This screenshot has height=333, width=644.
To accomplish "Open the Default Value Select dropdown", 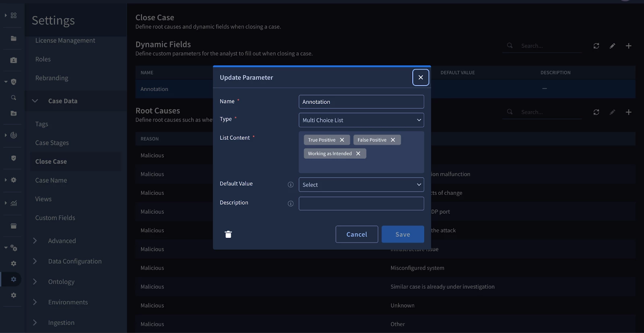I will 361,184.
